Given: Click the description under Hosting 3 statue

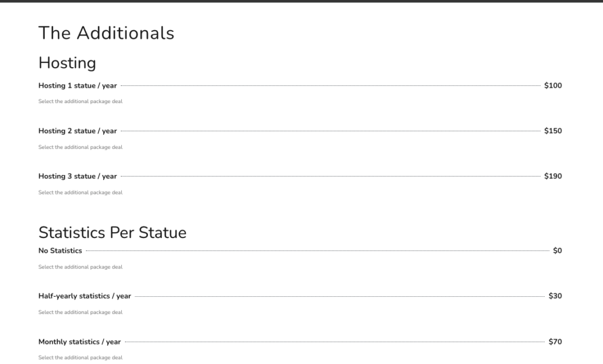Looking at the screenshot, I should 80,193.
